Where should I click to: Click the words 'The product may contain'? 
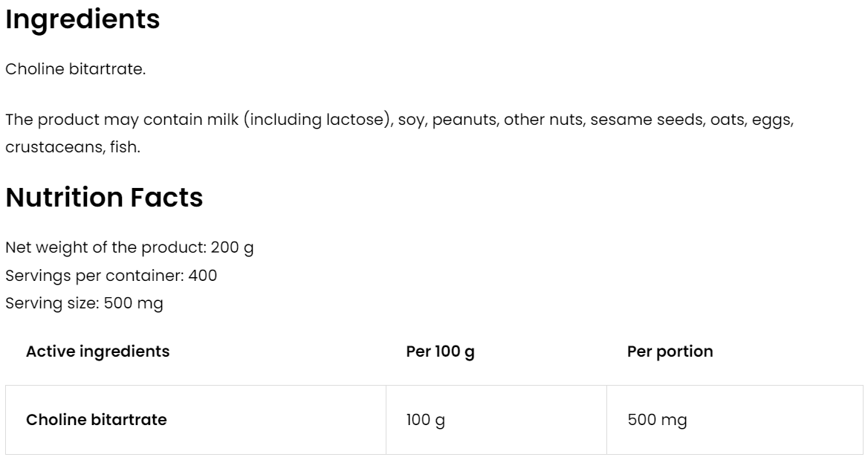(x=86, y=120)
